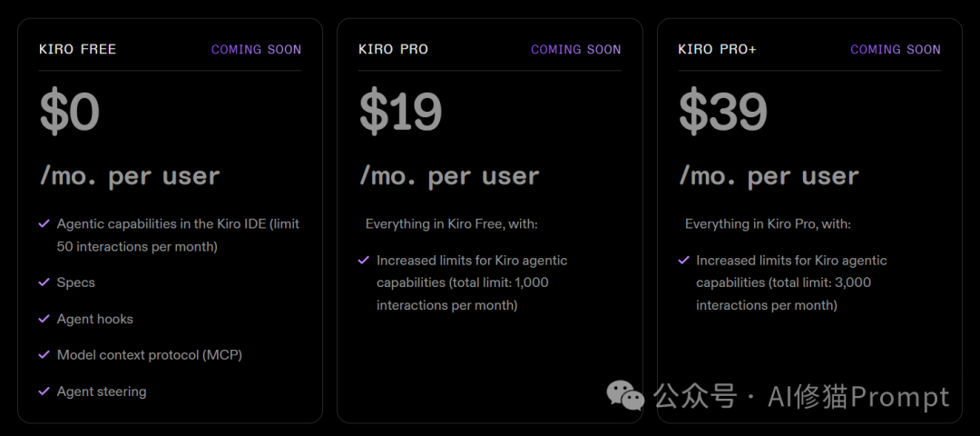
Task: Click the $19 price
Action: pos(401,113)
